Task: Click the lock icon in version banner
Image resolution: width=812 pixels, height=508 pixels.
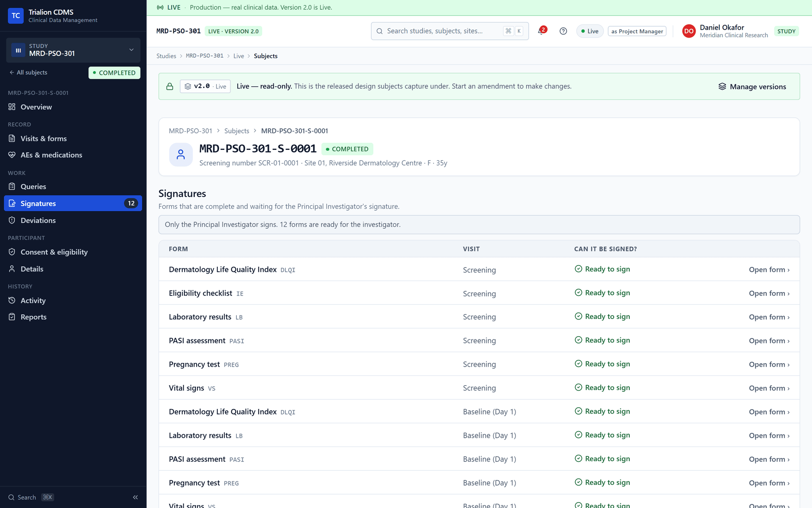Action: (170, 86)
